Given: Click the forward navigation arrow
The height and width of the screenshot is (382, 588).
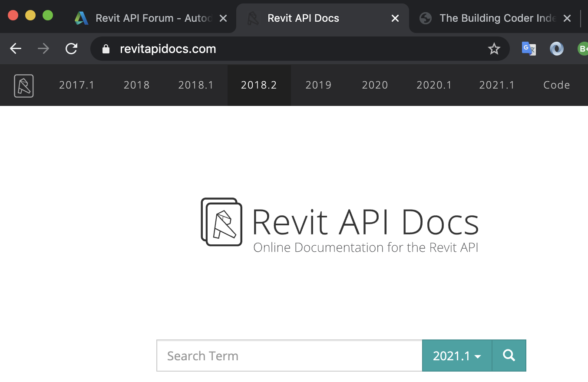Looking at the screenshot, I should point(43,49).
